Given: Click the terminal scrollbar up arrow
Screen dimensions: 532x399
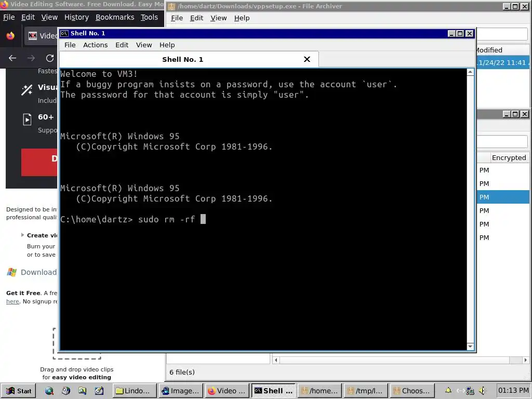Looking at the screenshot, I should 470,72.
